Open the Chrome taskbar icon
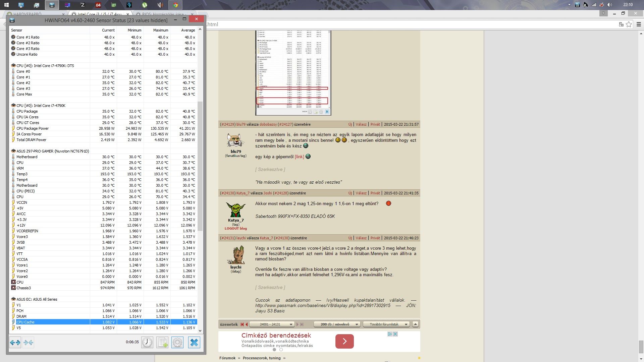Image resolution: width=644 pixels, height=362 pixels. 175,5
